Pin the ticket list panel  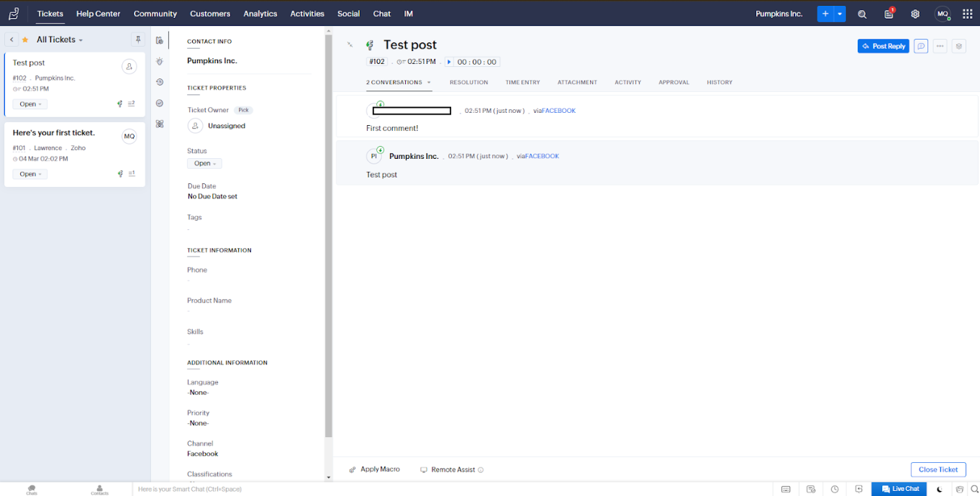[138, 40]
